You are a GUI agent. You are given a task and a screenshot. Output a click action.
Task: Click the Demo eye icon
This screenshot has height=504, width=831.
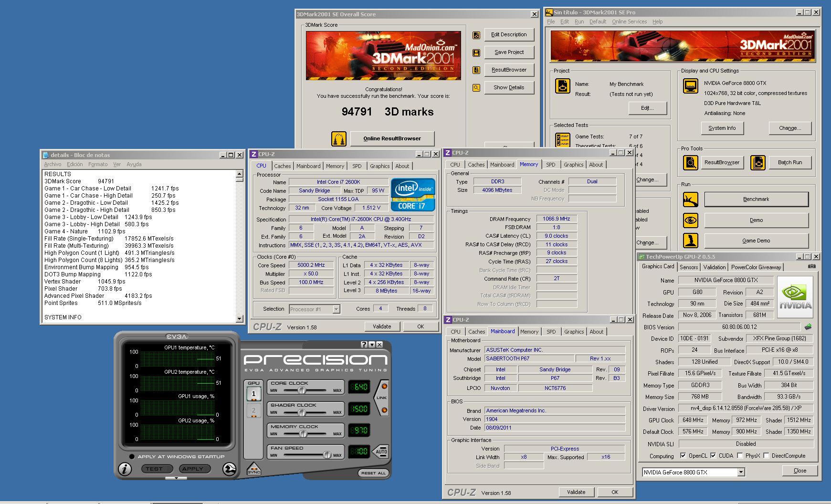(690, 220)
